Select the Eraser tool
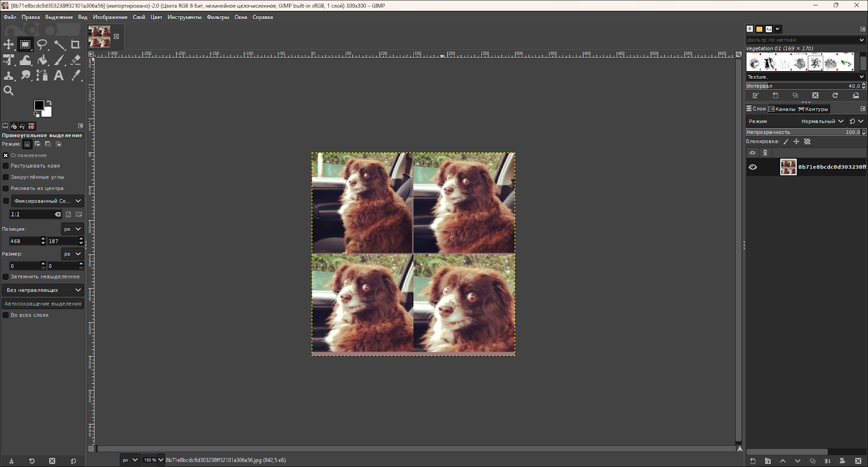 (76, 60)
